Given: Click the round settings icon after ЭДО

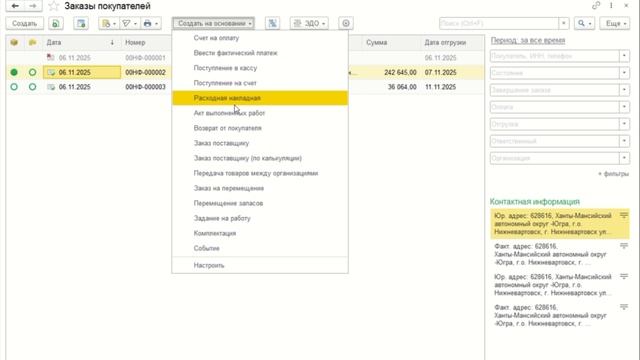Looking at the screenshot, I should tap(346, 24).
